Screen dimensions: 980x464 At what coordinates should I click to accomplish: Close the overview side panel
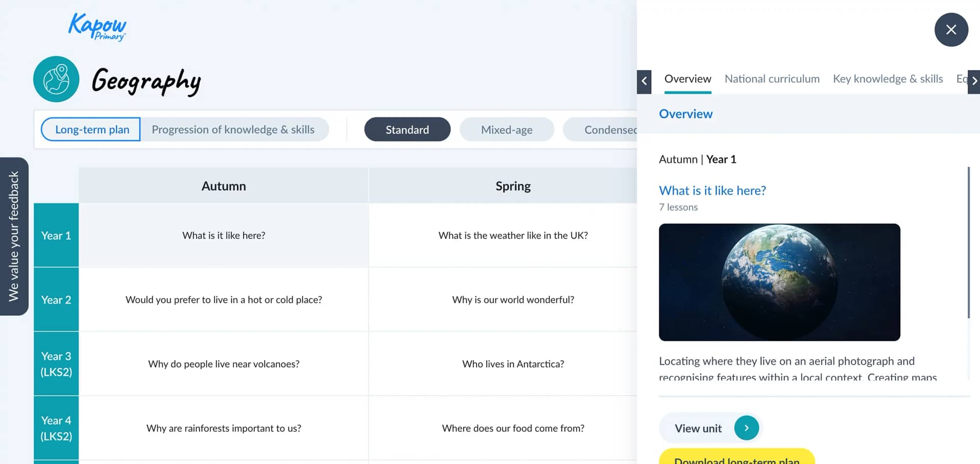(x=951, y=30)
